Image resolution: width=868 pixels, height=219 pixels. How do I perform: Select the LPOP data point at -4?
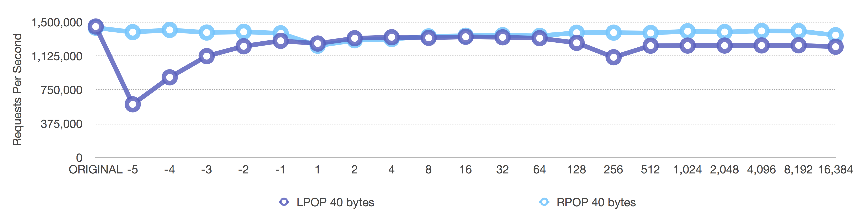169,77
